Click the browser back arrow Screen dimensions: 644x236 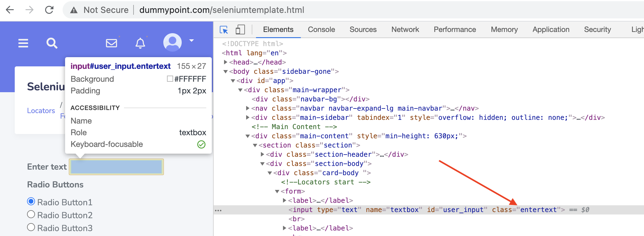[10, 10]
